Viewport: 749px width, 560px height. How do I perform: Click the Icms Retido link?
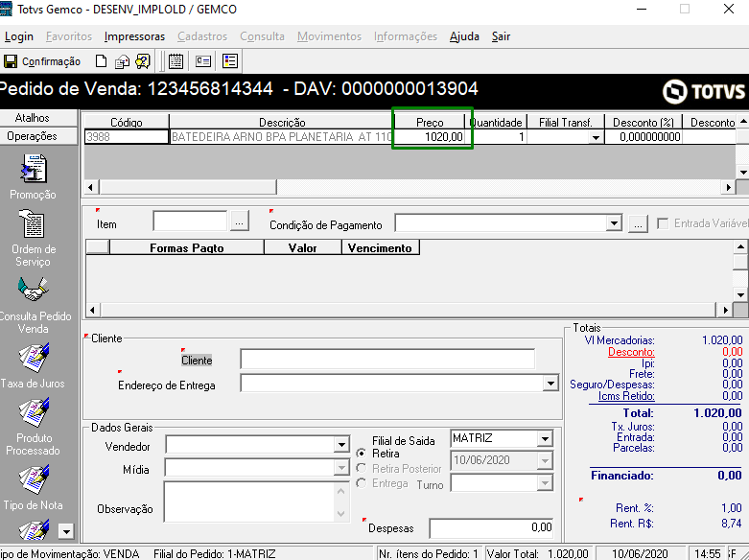626,396
